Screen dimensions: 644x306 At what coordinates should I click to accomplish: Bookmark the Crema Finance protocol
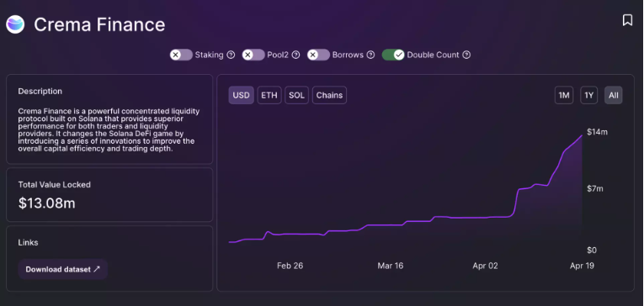[x=627, y=20]
